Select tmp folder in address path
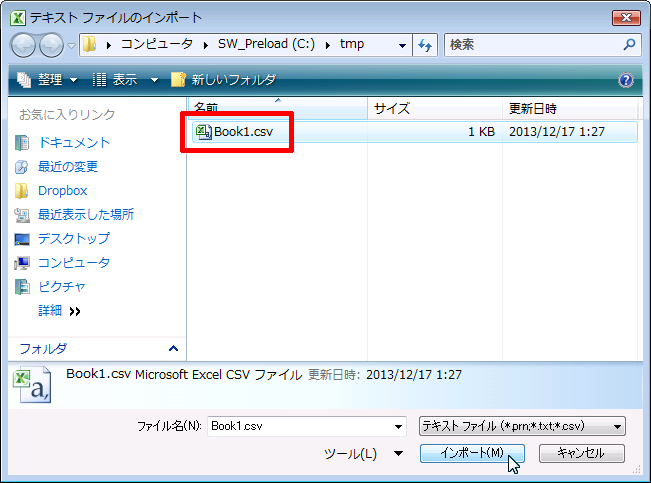 pos(352,44)
